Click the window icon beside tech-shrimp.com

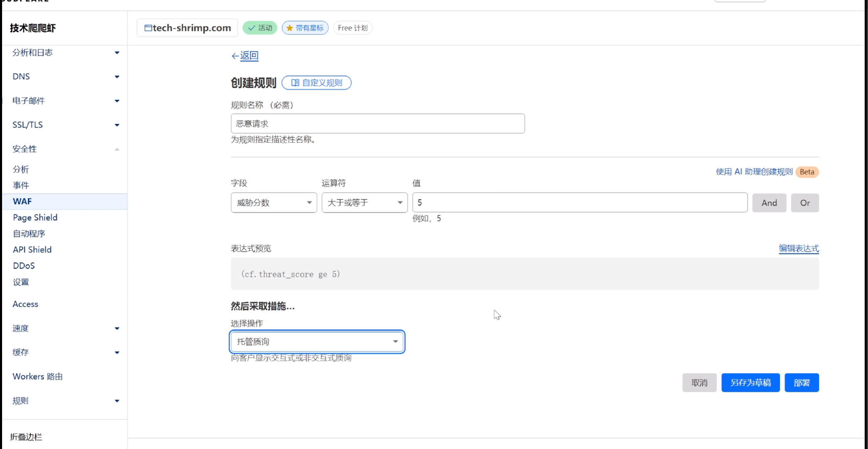[x=148, y=28]
